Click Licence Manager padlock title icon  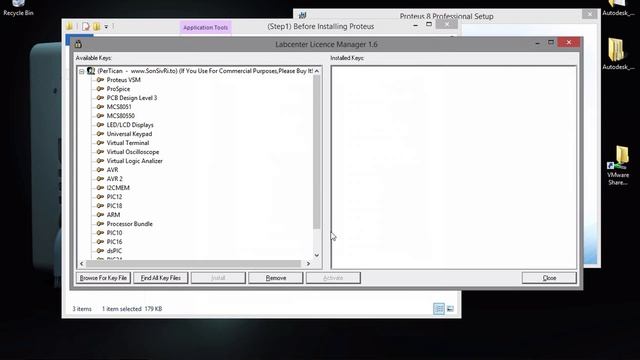(78, 44)
